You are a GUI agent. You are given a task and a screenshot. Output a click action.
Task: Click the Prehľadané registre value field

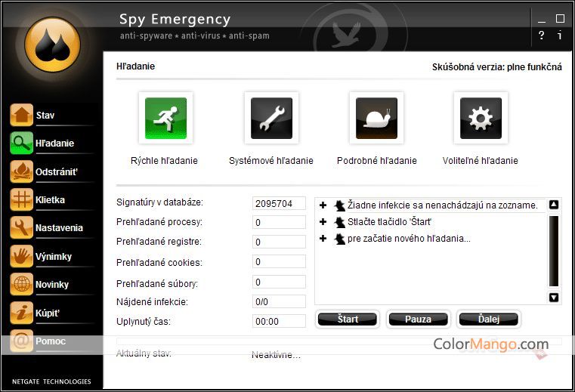(279, 242)
